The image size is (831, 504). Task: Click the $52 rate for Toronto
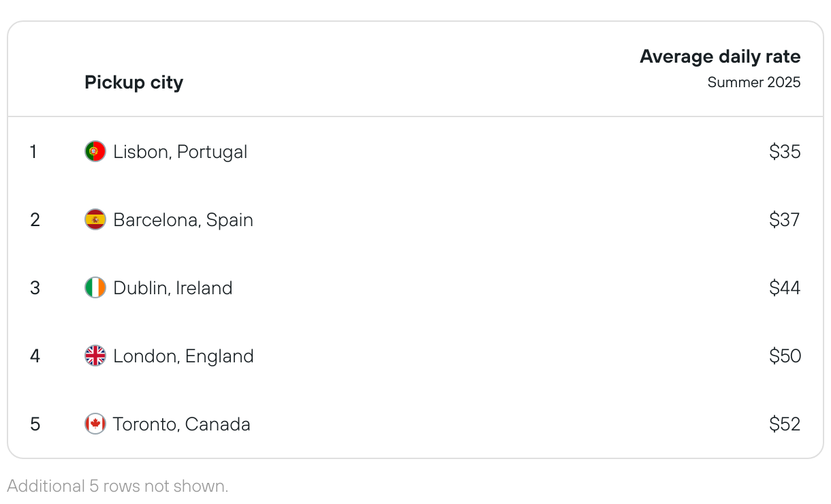pyautogui.click(x=785, y=424)
